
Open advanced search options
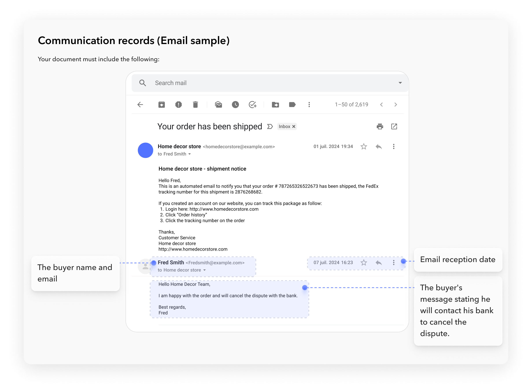[x=400, y=83]
